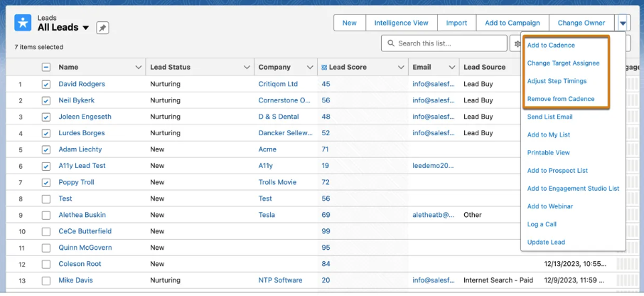Select Log a Call from menu
644x296 pixels.
click(x=542, y=224)
